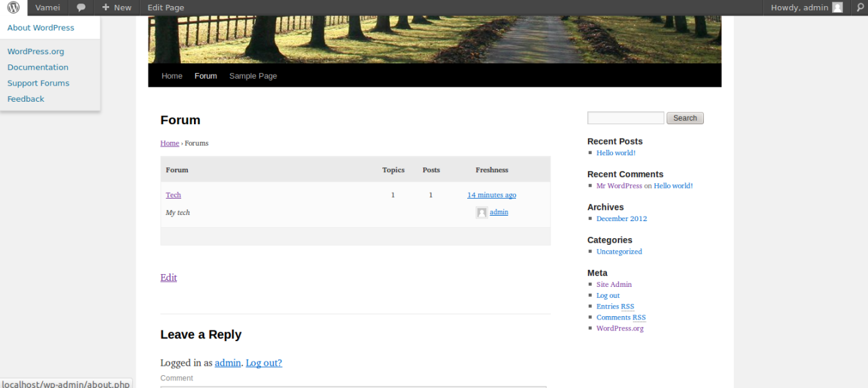Click the Mr WordPress commenter link
Image resolution: width=868 pixels, height=388 pixels.
pos(619,185)
